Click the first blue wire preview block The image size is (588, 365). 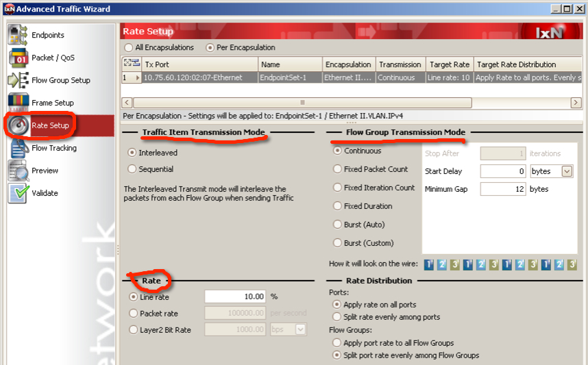(x=428, y=264)
